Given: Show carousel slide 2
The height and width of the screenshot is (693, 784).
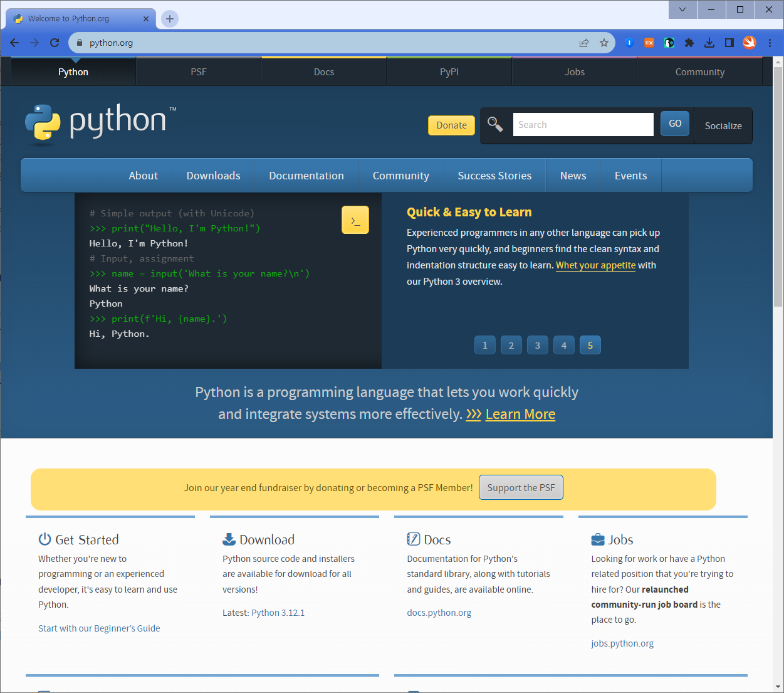Looking at the screenshot, I should click(x=511, y=345).
